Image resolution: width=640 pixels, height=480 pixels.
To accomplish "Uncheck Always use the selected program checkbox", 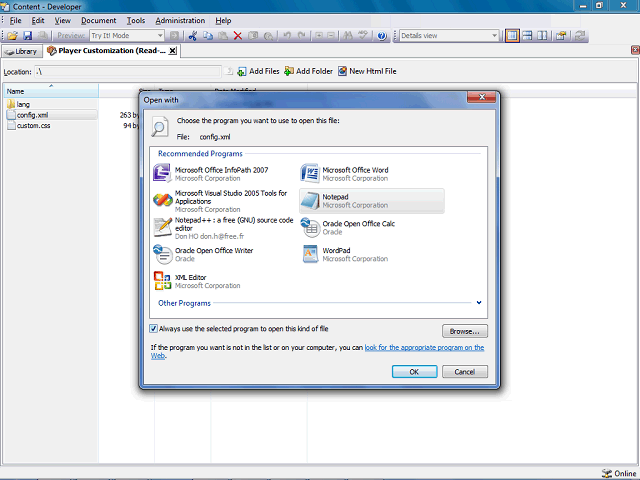I will [153, 329].
